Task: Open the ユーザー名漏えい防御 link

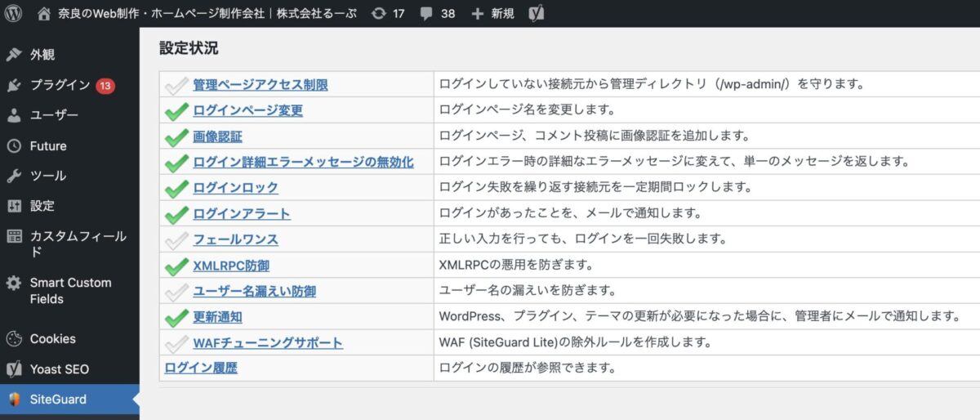Action: pos(254,292)
